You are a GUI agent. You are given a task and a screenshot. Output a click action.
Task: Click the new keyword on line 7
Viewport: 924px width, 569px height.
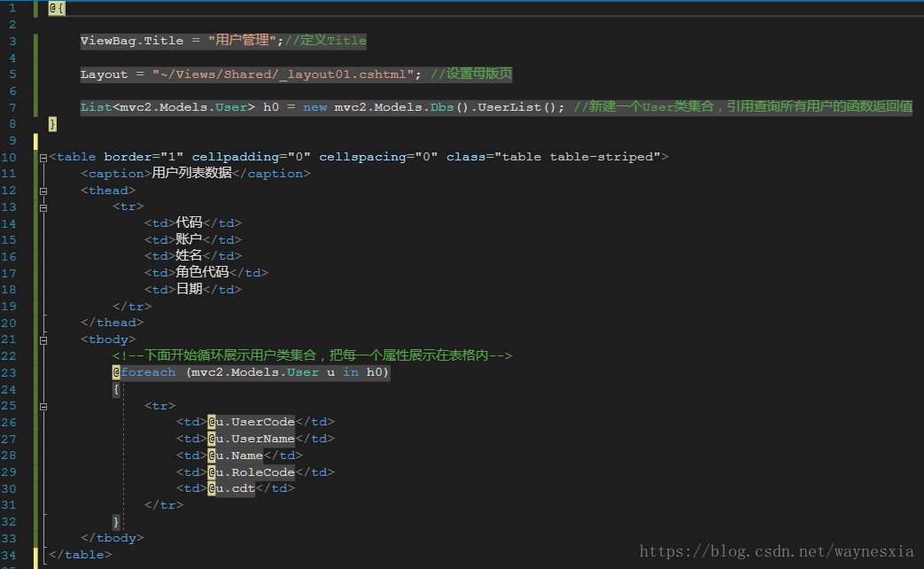314,107
